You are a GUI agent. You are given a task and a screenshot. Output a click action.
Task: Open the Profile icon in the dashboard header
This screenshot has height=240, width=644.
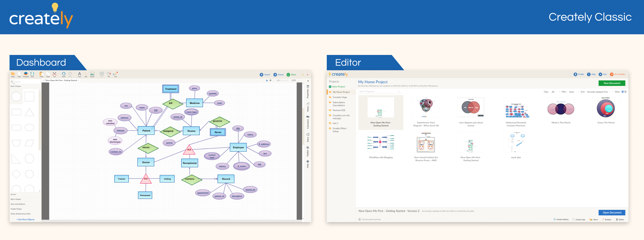575,74
